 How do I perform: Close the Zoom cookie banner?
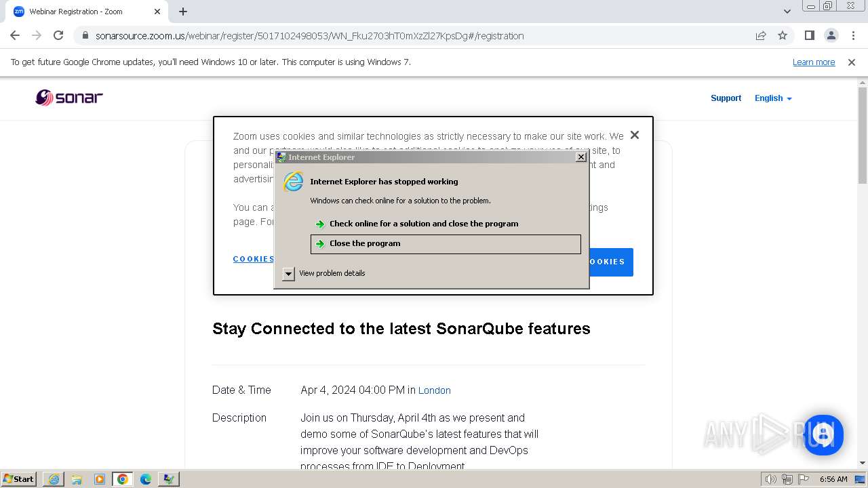coord(635,135)
